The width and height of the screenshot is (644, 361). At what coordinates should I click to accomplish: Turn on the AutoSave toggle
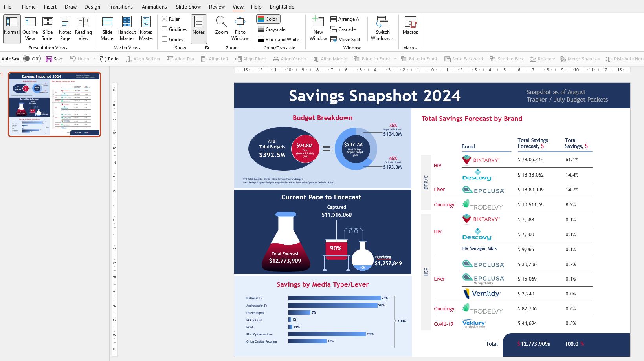pyautogui.click(x=32, y=59)
